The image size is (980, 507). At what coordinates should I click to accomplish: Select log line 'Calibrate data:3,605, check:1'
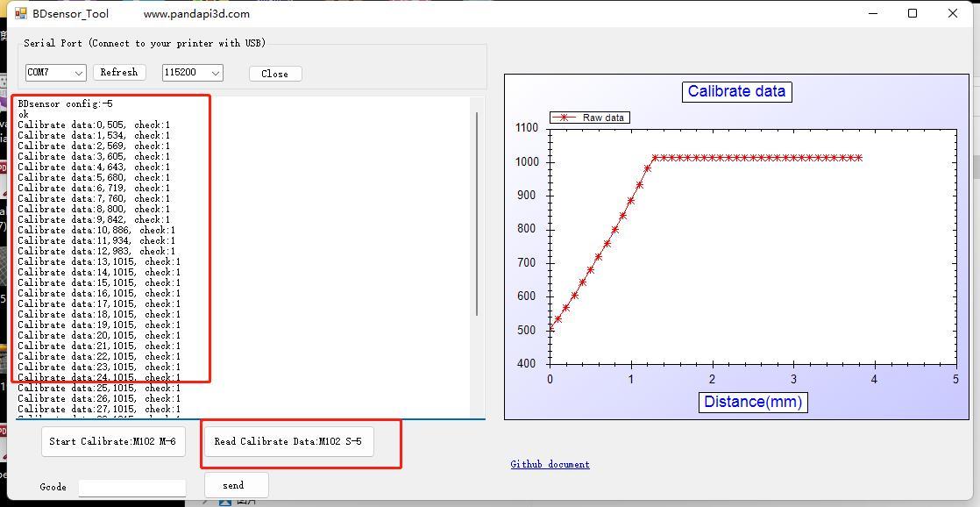coord(94,156)
